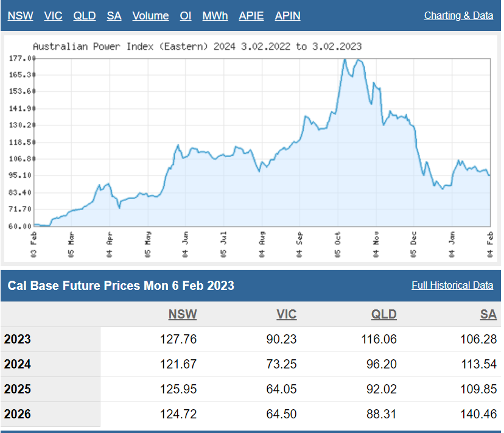Click the SA 2026 price 140.46

478,414
